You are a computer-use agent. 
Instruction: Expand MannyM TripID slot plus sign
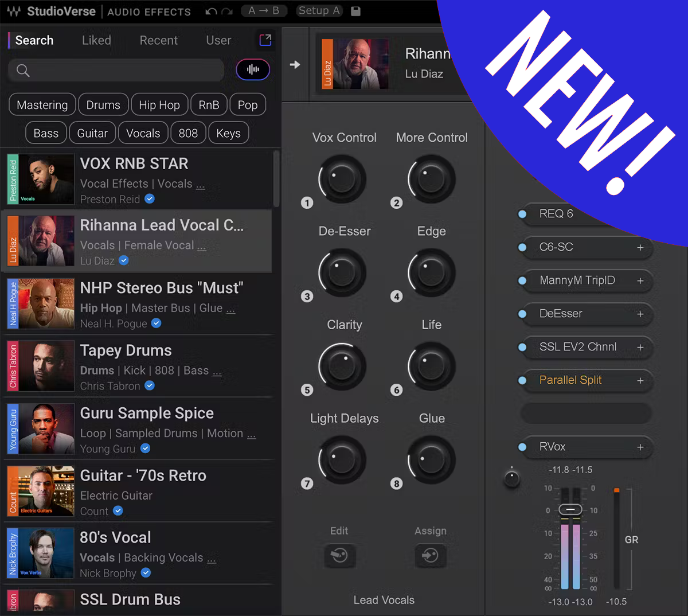[x=640, y=280]
